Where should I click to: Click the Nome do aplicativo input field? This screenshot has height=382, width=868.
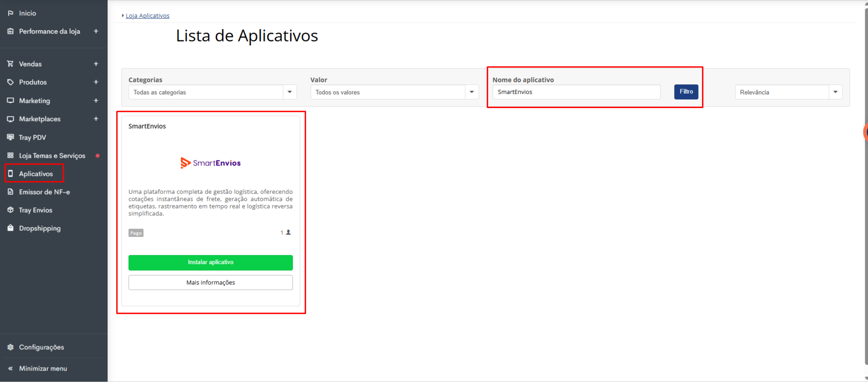tap(576, 92)
